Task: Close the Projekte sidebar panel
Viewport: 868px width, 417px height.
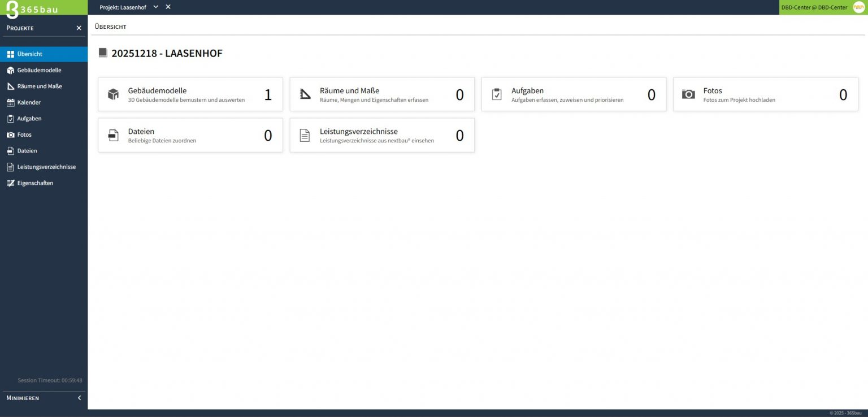Action: (79, 28)
